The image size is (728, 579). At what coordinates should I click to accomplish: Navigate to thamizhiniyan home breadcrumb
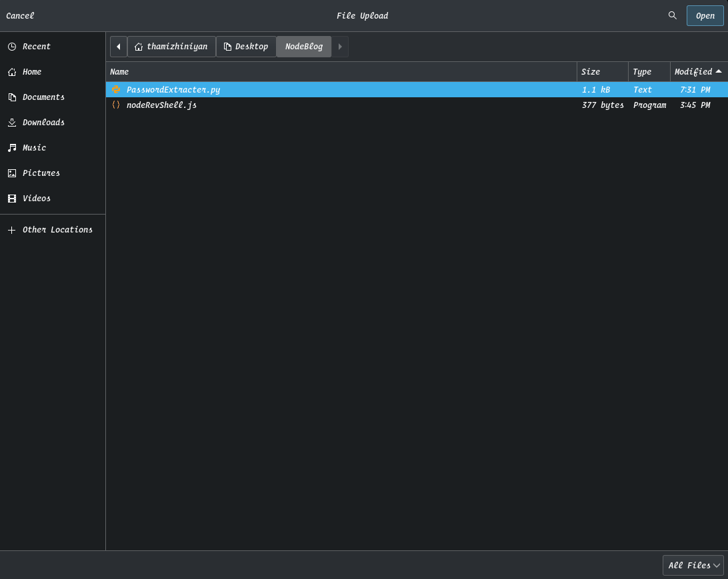coord(171,47)
